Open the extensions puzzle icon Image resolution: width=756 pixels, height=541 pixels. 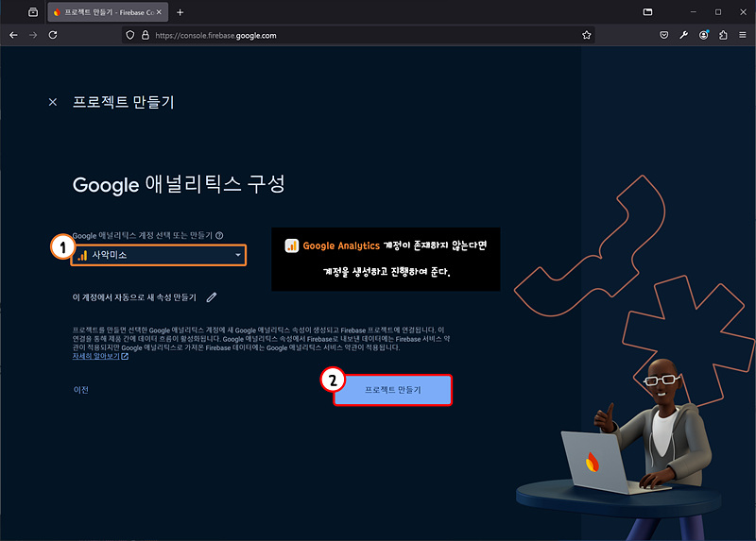[x=723, y=35]
